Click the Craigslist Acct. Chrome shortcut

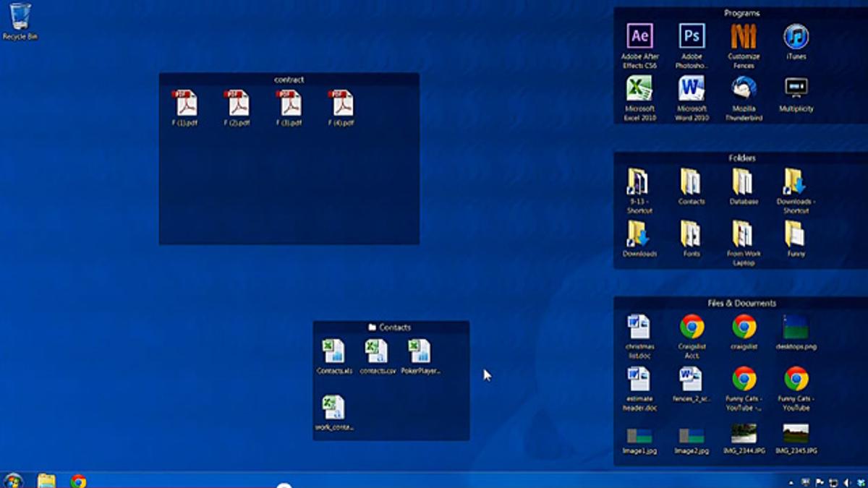pyautogui.click(x=692, y=328)
